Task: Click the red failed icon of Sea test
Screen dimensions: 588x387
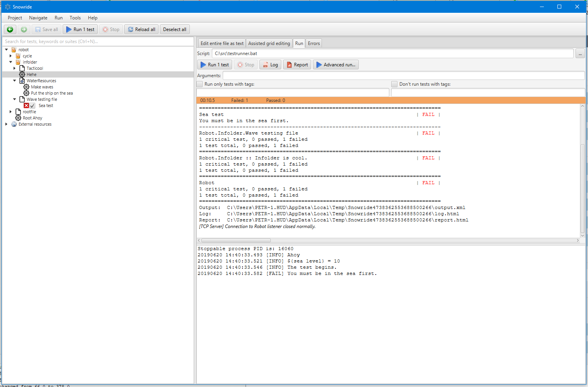Action: click(26, 105)
